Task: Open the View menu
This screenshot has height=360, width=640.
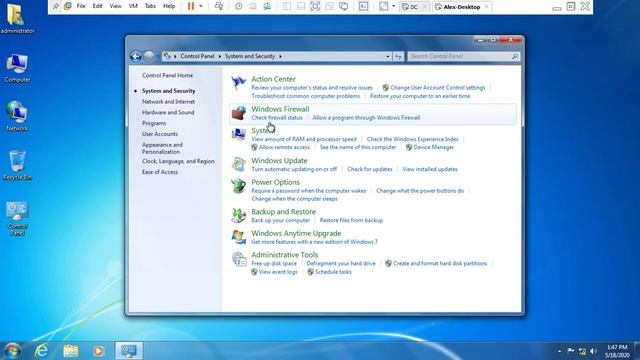Action: click(116, 6)
